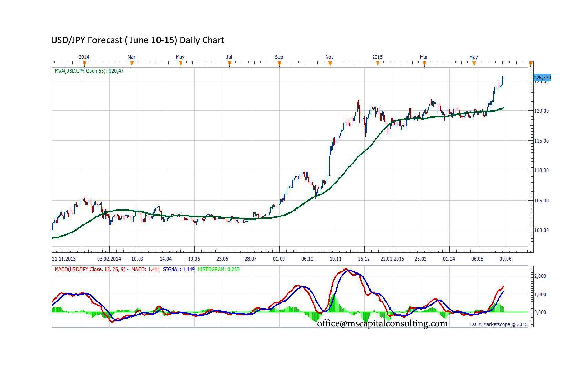Click the orange marker below Nov
588x371 pixels.
tap(330, 64)
